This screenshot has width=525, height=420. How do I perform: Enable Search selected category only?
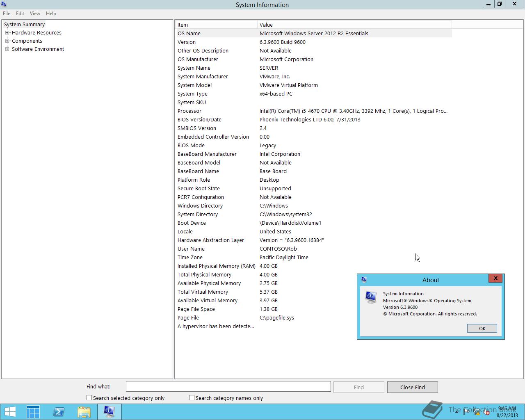(89, 398)
